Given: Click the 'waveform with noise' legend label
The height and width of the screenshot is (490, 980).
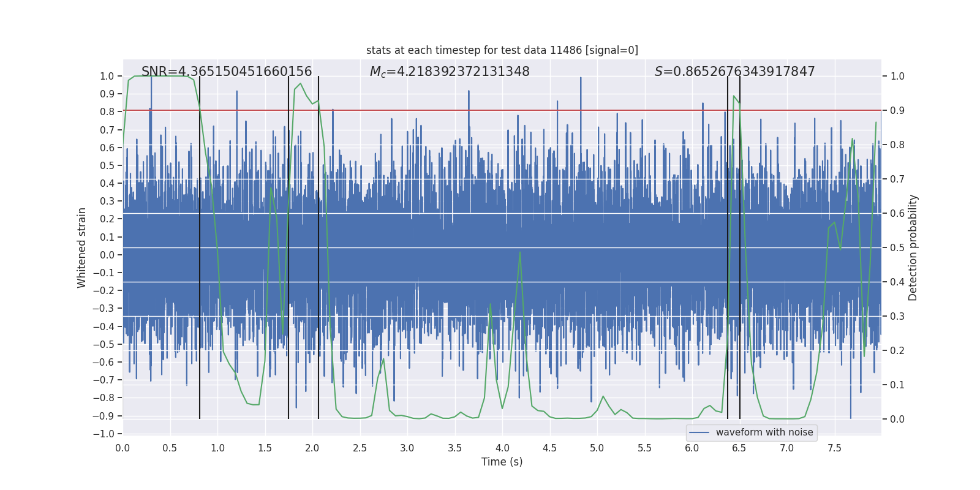Looking at the screenshot, I should [764, 432].
